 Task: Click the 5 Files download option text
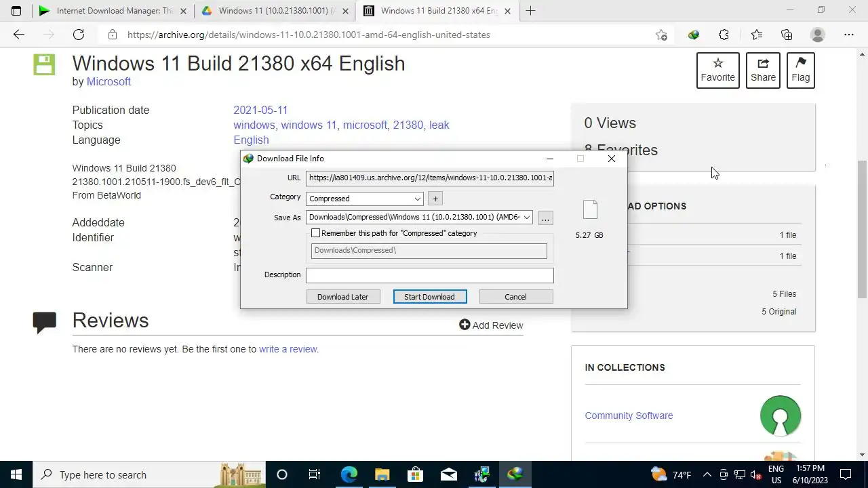[784, 294]
